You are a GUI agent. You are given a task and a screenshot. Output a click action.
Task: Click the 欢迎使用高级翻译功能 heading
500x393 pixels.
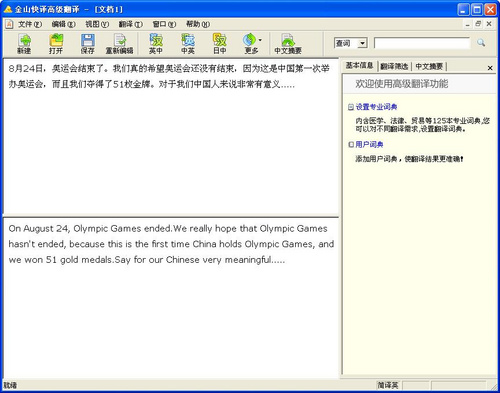401,84
